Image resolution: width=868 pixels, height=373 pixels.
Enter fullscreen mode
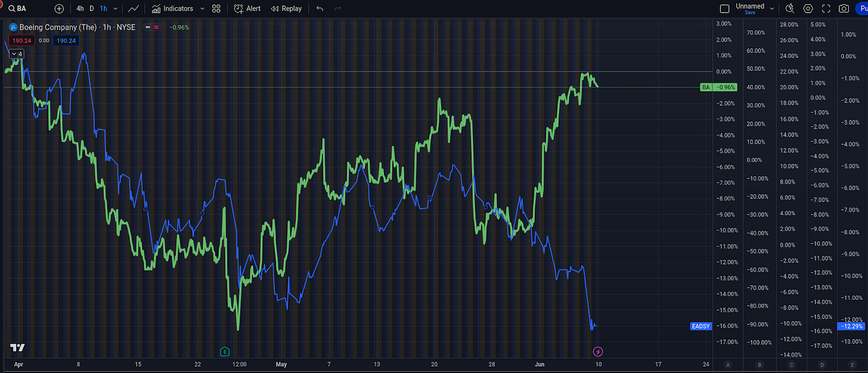826,8
